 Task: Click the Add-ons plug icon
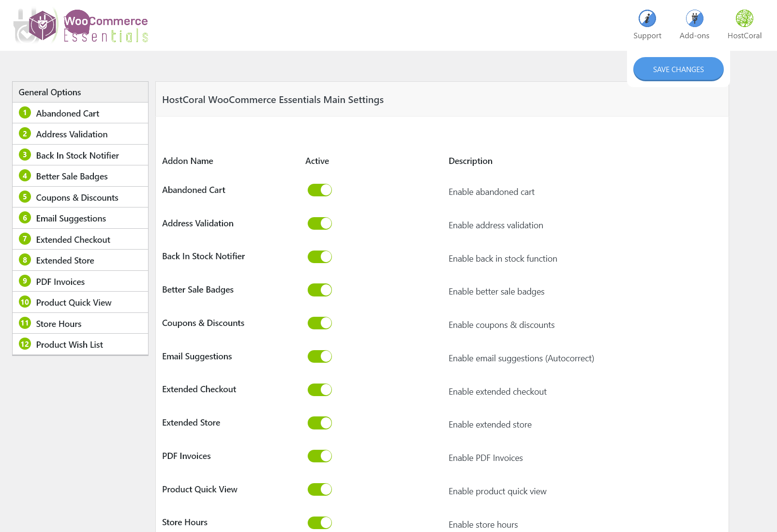[x=694, y=19]
